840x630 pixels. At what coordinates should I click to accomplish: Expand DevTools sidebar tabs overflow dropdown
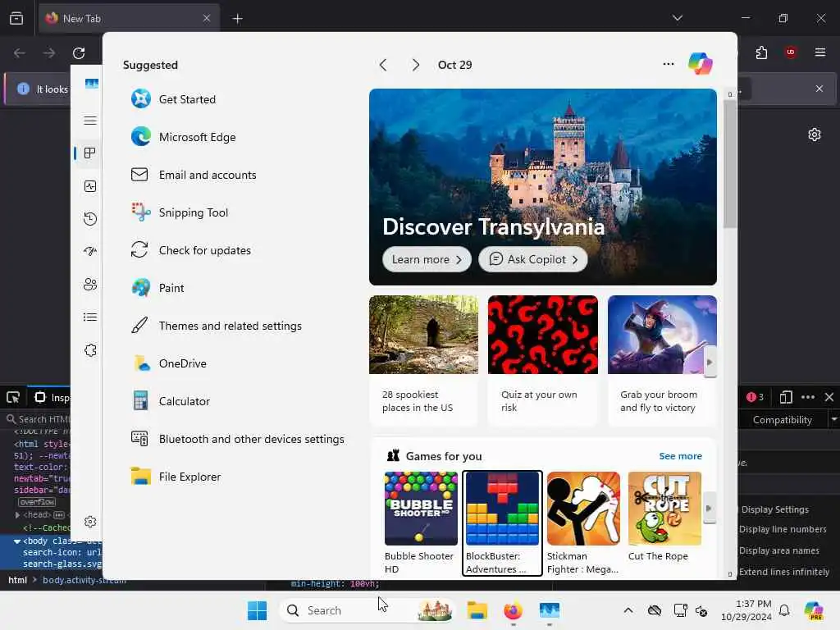pos(833,419)
